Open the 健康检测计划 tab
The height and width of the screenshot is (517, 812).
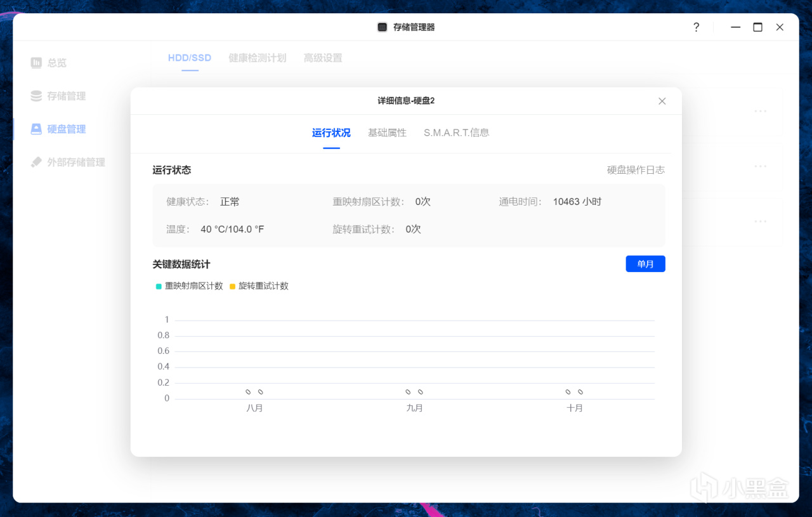[258, 58]
